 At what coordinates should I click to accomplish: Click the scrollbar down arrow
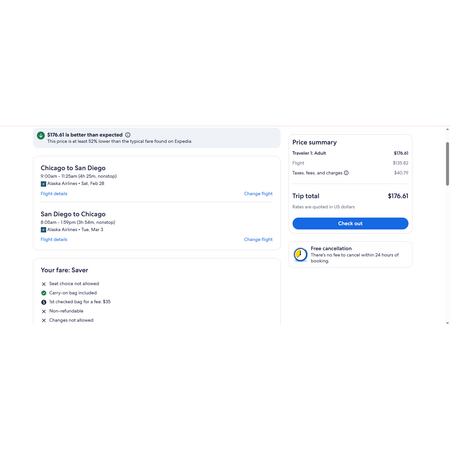point(447,323)
